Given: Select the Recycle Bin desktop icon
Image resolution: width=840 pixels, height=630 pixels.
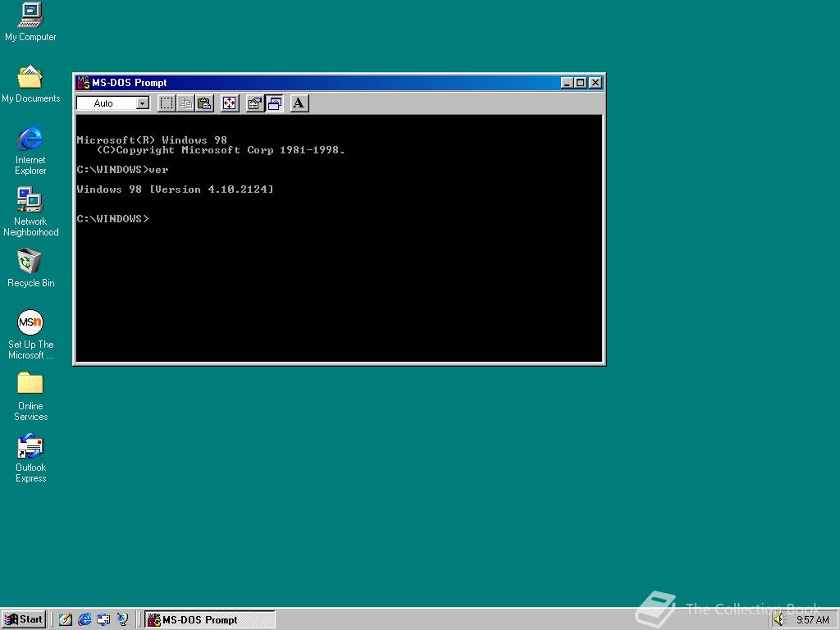Looking at the screenshot, I should coord(30,268).
